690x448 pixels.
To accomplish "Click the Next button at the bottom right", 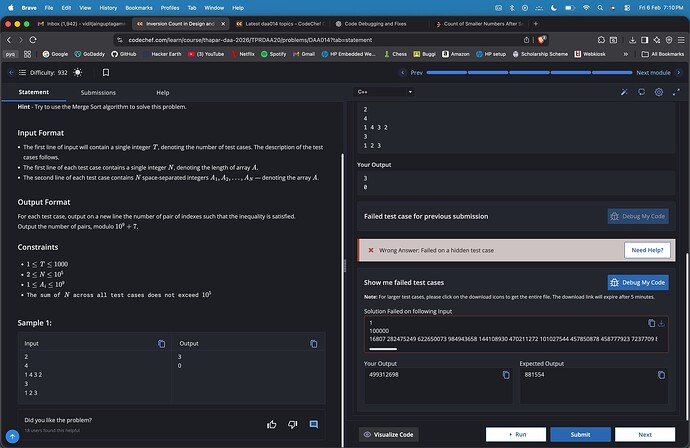I will (x=645, y=434).
